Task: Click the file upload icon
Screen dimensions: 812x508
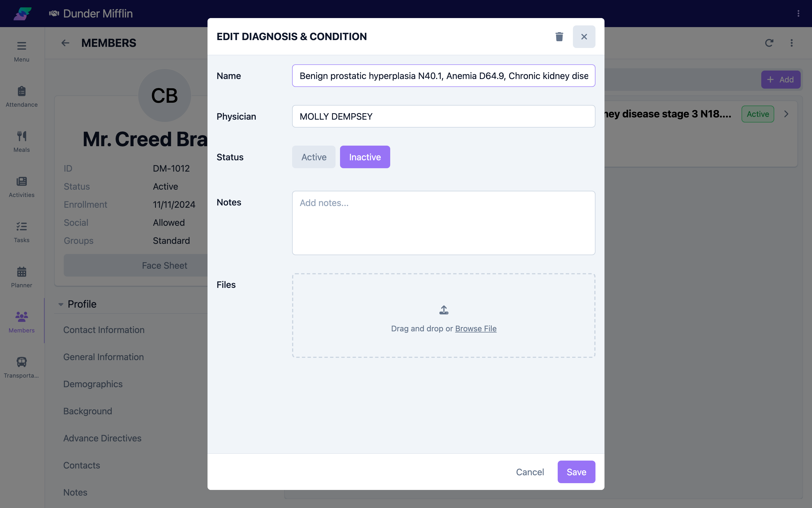Action: pyautogui.click(x=443, y=310)
